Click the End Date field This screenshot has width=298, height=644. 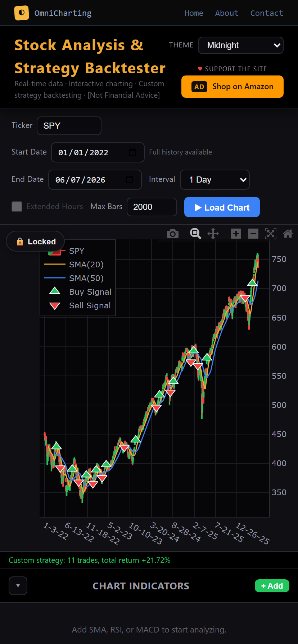tap(95, 180)
